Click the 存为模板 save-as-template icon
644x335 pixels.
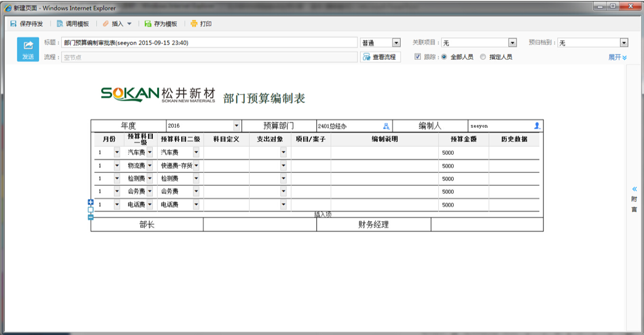tap(148, 24)
